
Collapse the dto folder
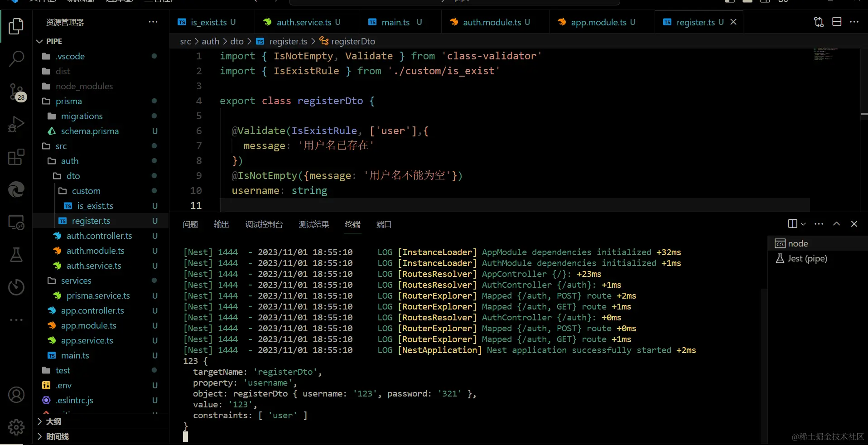(101, 176)
